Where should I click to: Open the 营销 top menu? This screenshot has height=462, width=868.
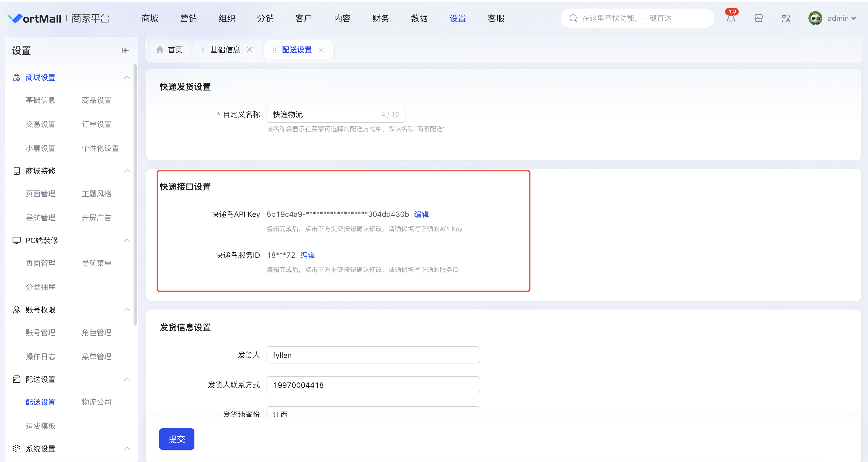tap(188, 18)
